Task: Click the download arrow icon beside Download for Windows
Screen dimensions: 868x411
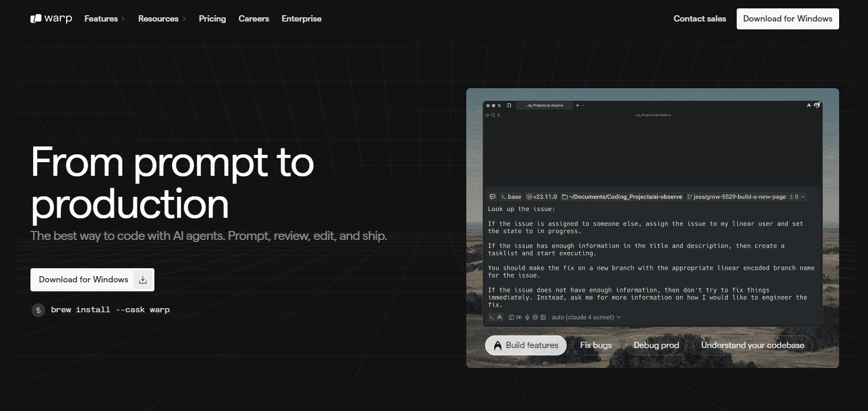Action: (143, 280)
